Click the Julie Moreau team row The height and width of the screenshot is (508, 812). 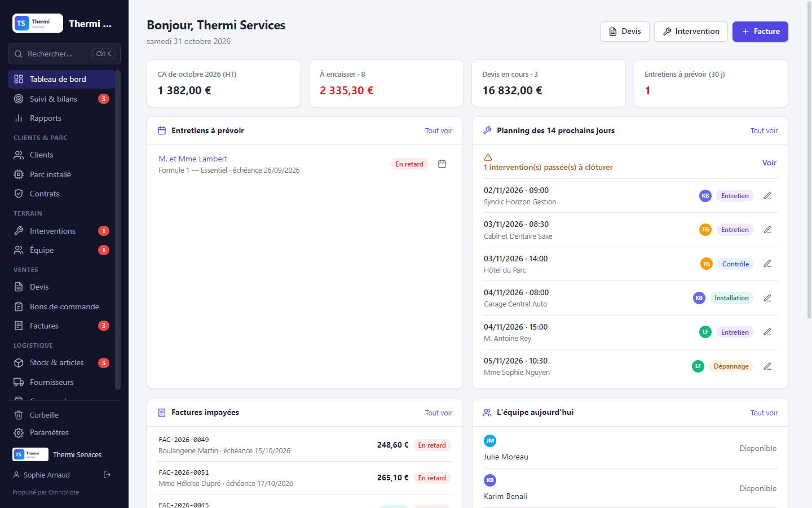630,448
